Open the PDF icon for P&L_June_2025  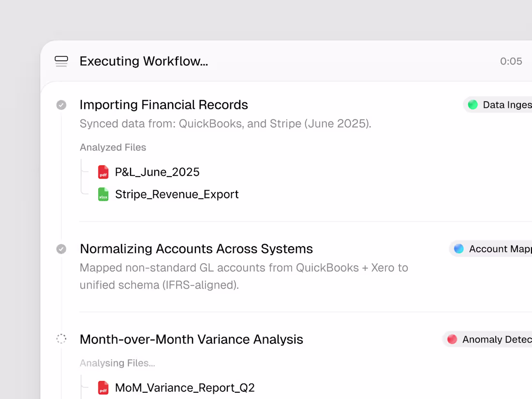(x=103, y=172)
